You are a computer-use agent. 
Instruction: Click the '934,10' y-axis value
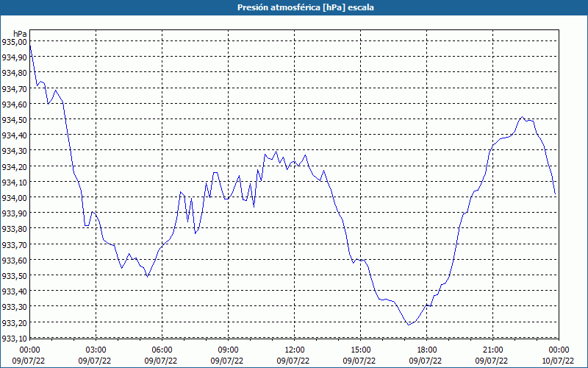click(14, 183)
